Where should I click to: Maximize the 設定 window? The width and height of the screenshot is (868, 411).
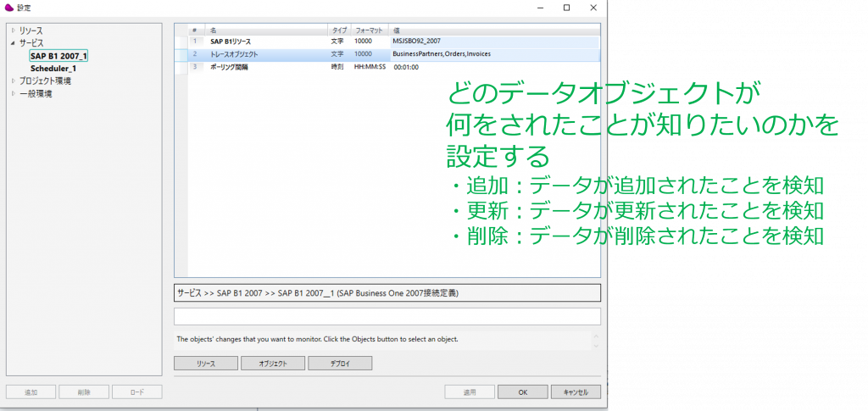pos(566,8)
